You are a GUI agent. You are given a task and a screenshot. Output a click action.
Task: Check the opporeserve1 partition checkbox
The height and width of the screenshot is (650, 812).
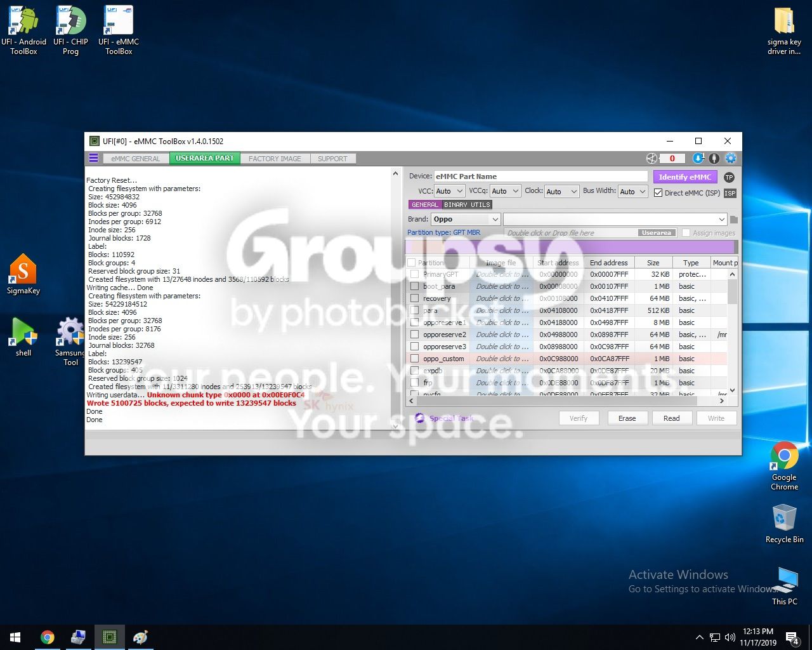pos(415,322)
